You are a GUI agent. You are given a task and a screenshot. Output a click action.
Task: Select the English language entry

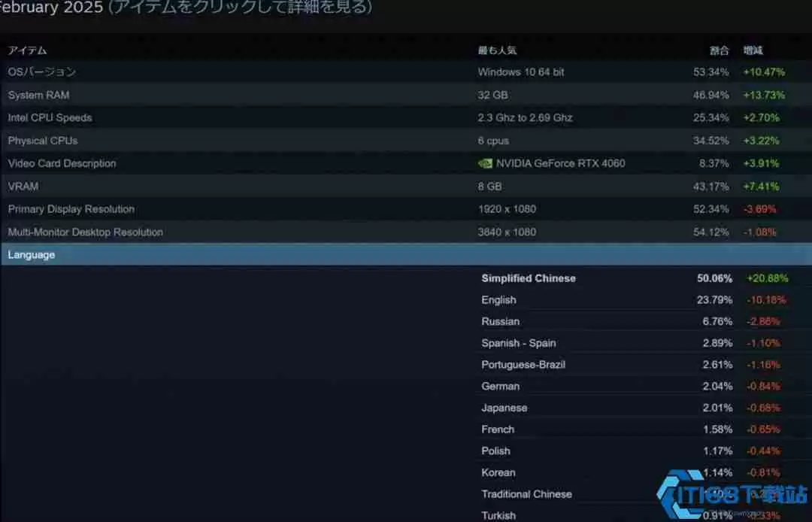[x=498, y=299]
